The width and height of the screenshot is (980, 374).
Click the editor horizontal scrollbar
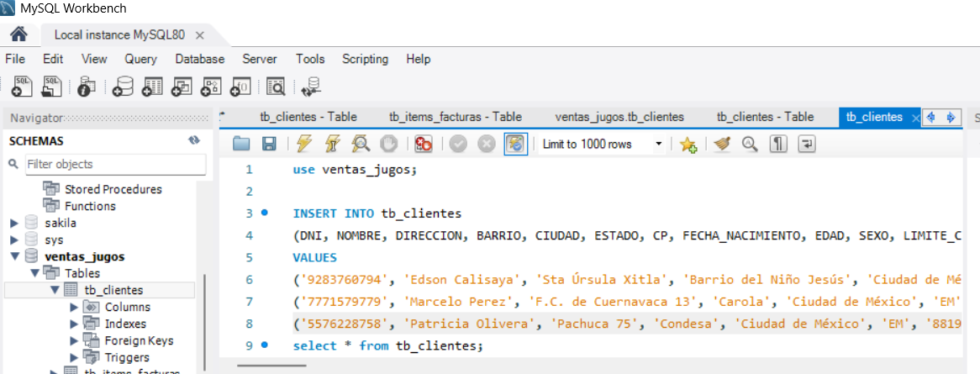271,366
